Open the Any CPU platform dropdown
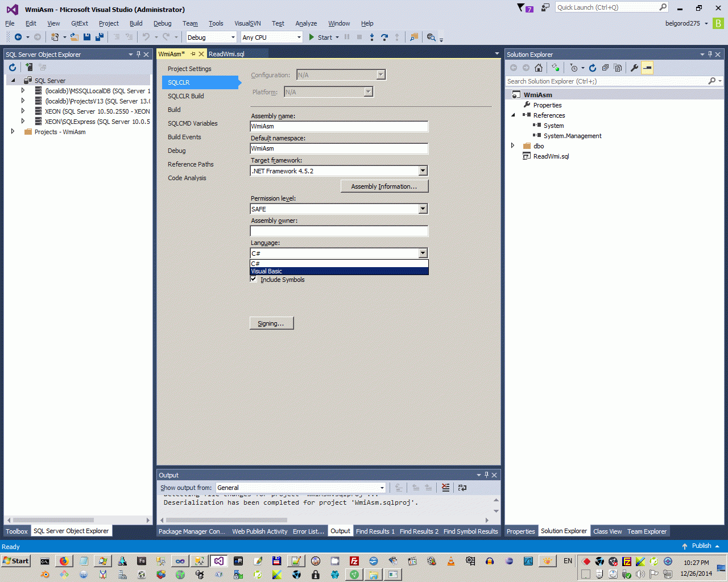Screen dimensions: 728x582 [x=272, y=38]
